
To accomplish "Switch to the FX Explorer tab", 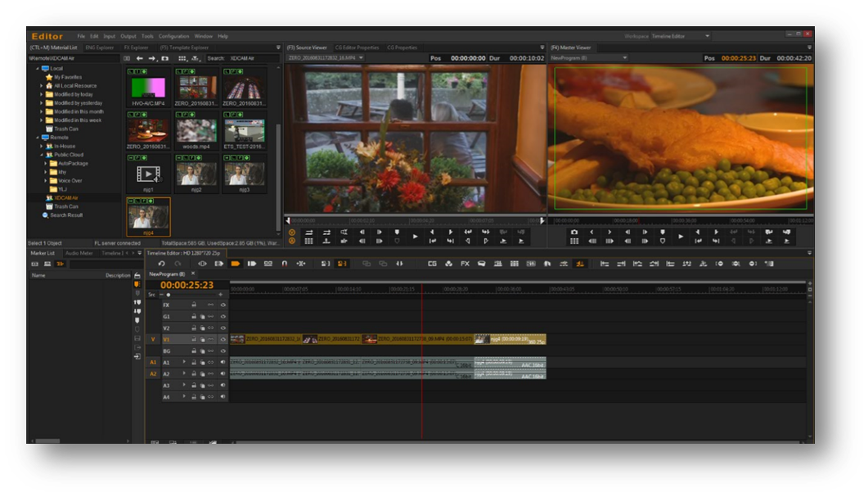I will pyautogui.click(x=134, y=46).
